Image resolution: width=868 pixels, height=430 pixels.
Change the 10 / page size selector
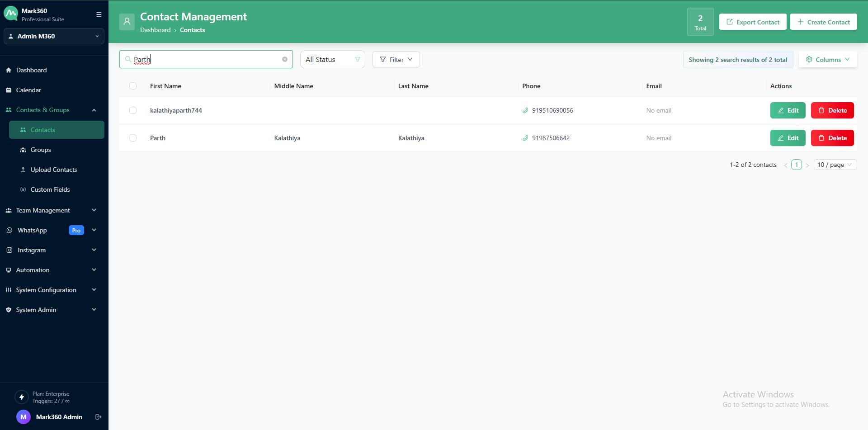click(835, 165)
